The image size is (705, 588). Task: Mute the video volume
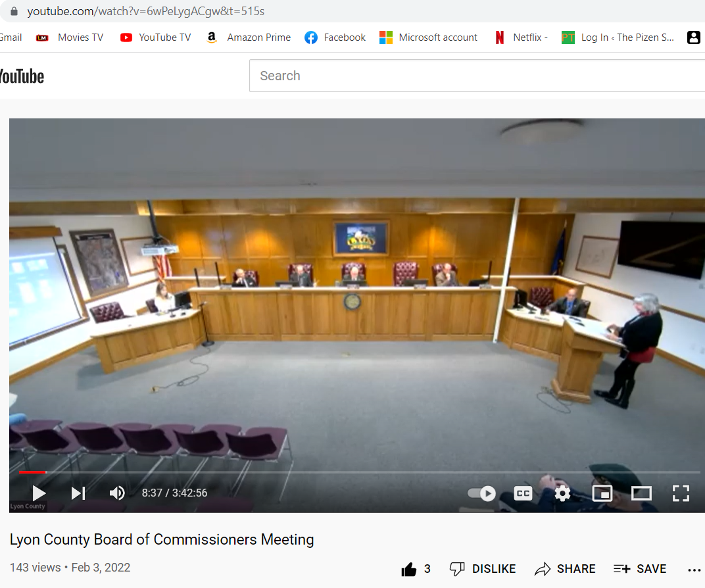point(117,493)
